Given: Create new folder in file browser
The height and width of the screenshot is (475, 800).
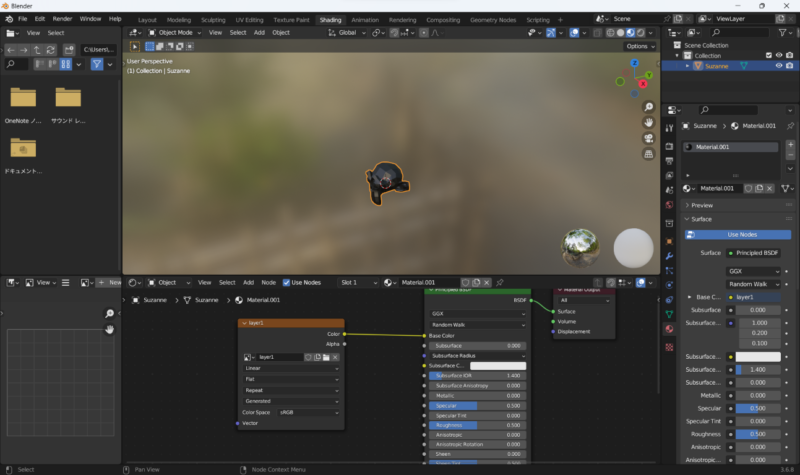Looking at the screenshot, I should coord(69,49).
